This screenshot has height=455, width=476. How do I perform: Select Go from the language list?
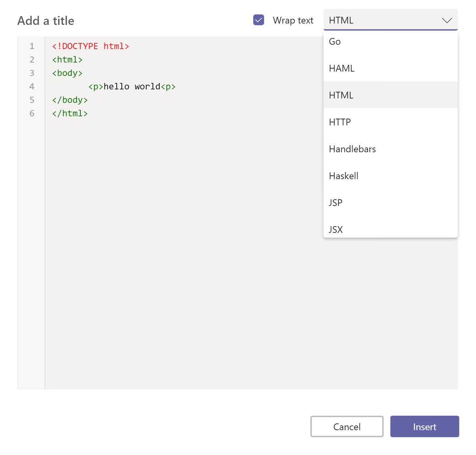(335, 42)
